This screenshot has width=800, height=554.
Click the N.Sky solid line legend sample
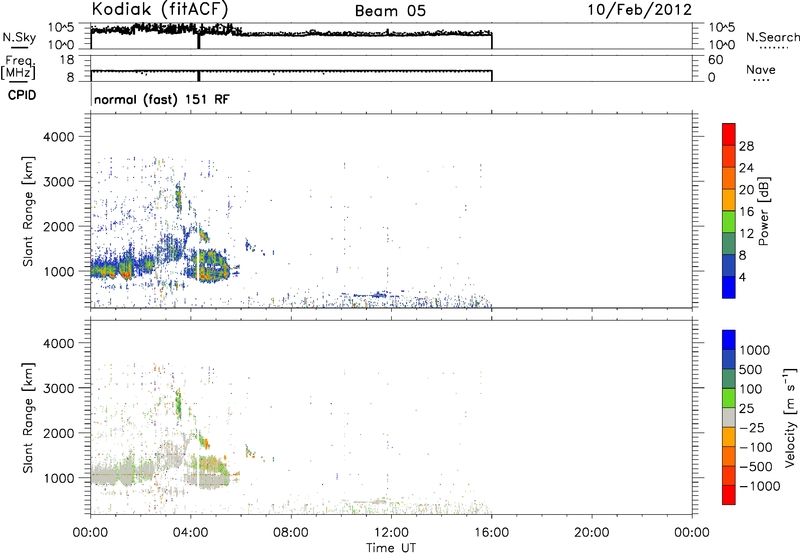tap(19, 48)
